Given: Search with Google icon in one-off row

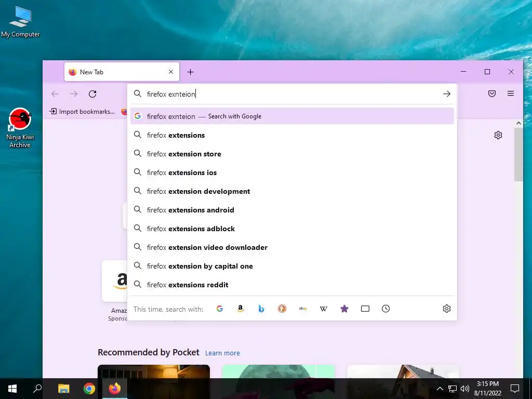Looking at the screenshot, I should 220,309.
